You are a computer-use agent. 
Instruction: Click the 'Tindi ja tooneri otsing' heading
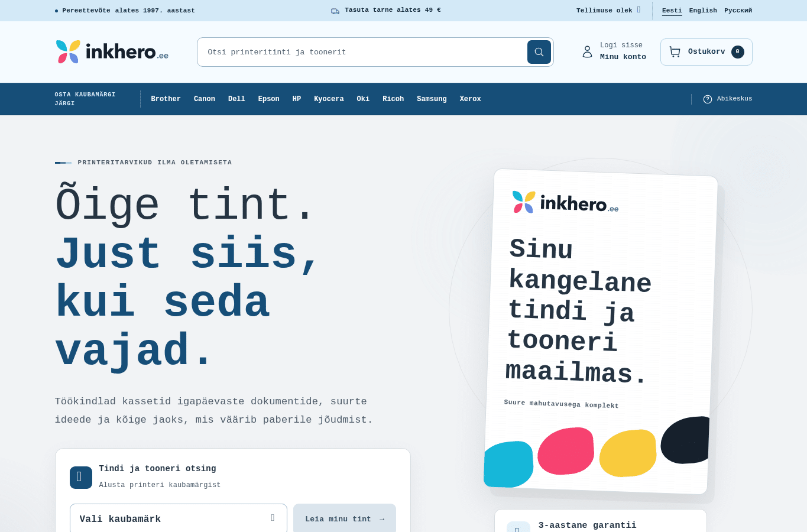pyautogui.click(x=158, y=469)
